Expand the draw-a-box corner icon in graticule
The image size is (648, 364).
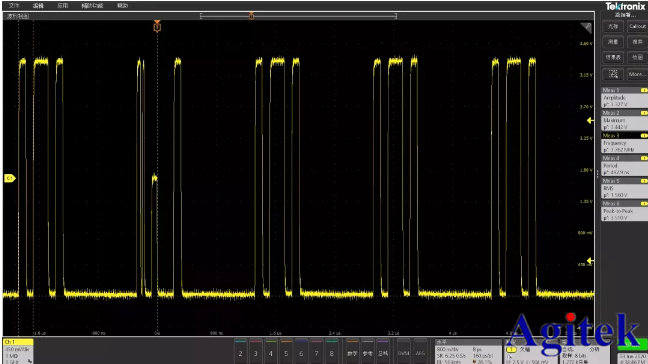click(x=586, y=27)
